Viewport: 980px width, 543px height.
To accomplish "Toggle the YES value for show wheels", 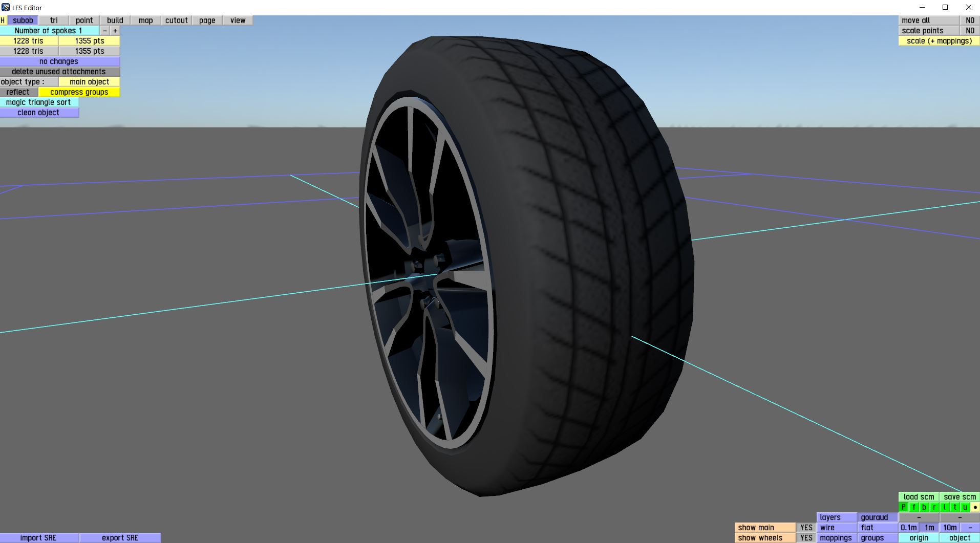I will [x=806, y=538].
